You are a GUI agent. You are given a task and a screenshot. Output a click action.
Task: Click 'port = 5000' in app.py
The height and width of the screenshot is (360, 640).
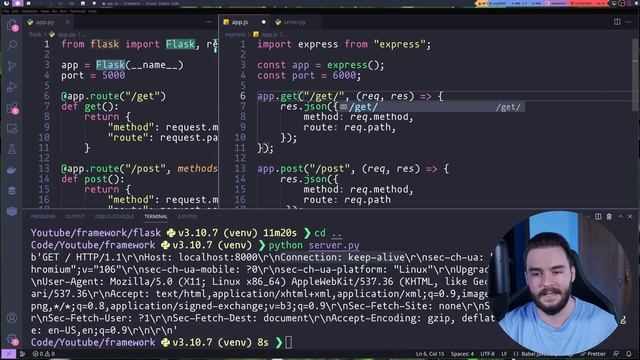point(93,76)
